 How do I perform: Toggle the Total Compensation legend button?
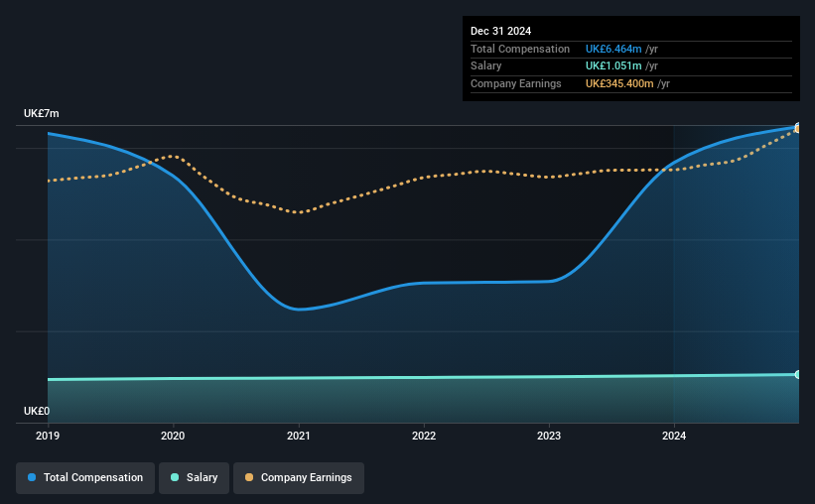click(x=85, y=478)
